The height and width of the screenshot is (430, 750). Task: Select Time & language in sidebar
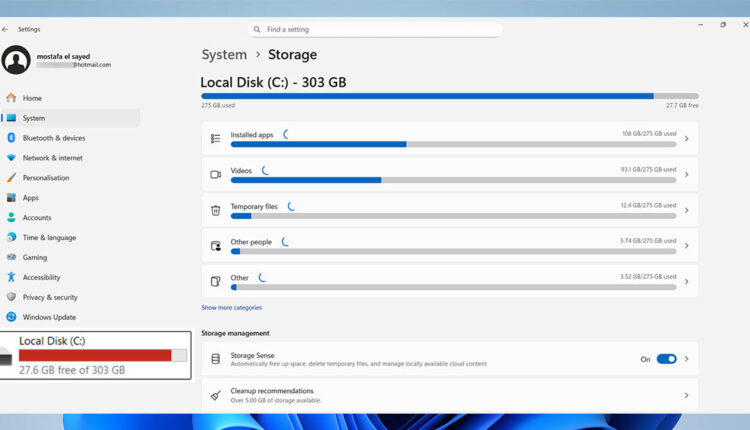pos(49,237)
